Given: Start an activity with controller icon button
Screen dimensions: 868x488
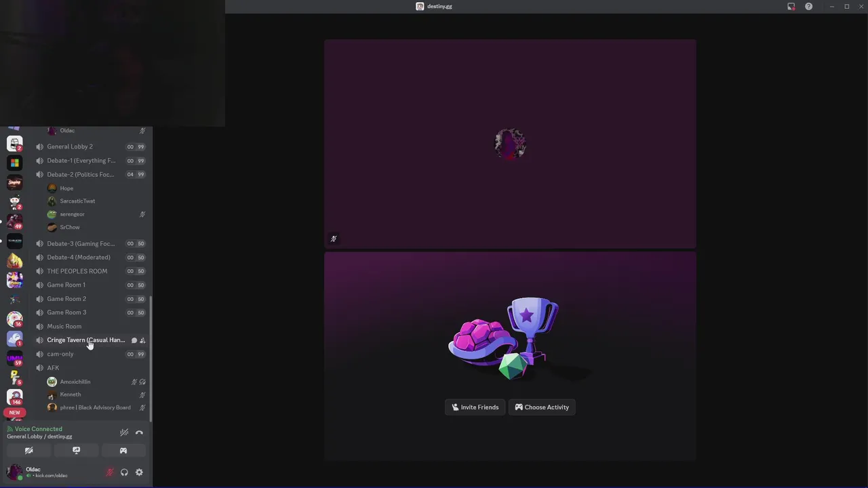Looking at the screenshot, I should click(x=123, y=450).
